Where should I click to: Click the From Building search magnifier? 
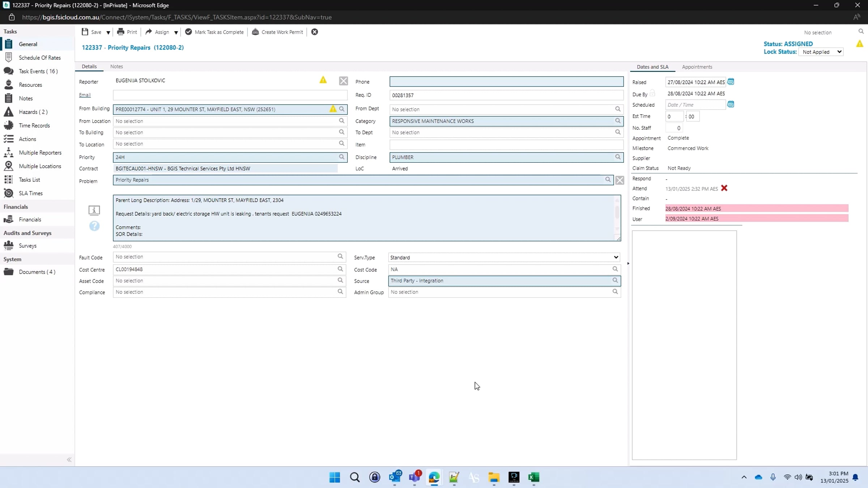point(342,109)
